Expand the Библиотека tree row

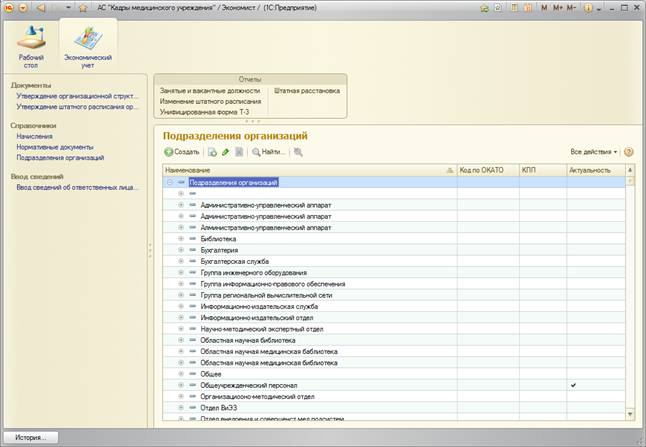click(181, 239)
